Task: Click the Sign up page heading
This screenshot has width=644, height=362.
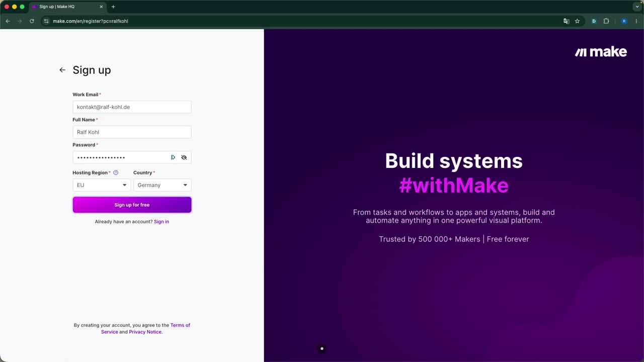Action: pyautogui.click(x=92, y=70)
